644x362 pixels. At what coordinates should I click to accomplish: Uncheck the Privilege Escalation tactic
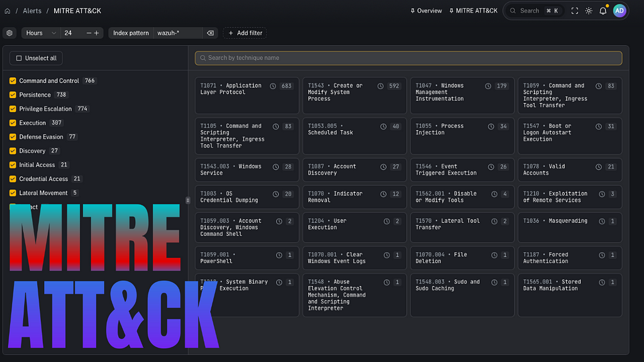click(13, 109)
